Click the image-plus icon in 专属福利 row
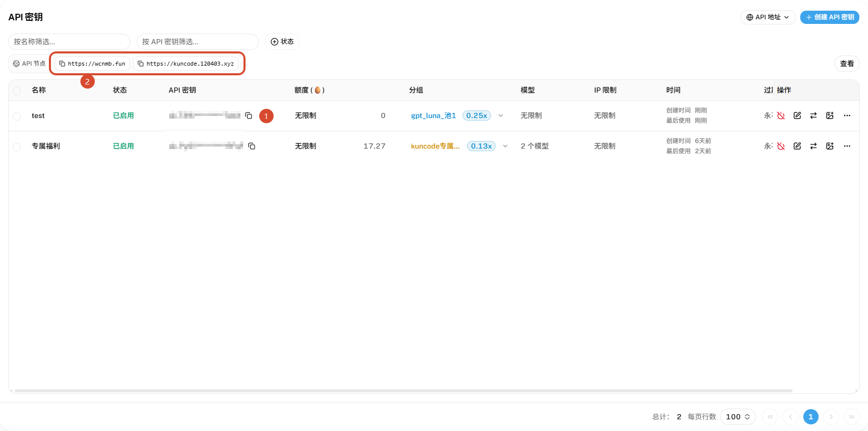 [x=830, y=146]
